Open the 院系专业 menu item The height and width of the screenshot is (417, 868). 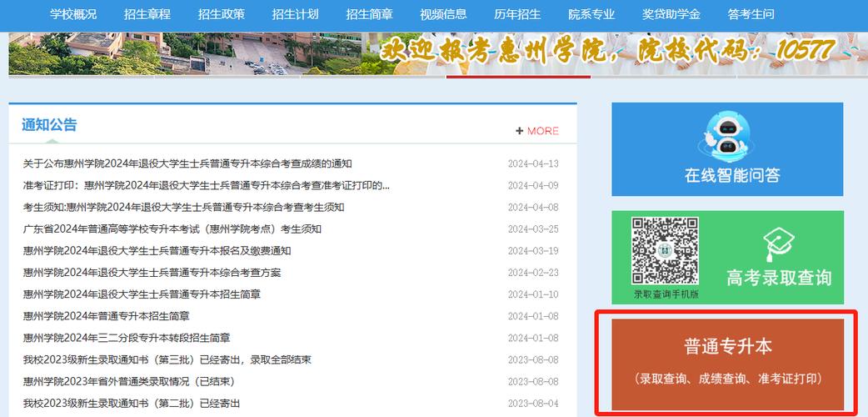click(x=591, y=14)
